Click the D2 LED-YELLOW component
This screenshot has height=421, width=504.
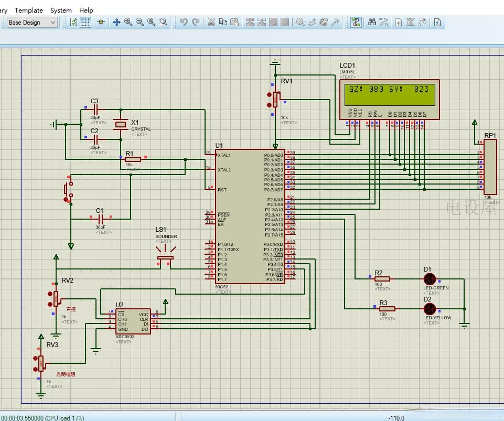[430, 309]
